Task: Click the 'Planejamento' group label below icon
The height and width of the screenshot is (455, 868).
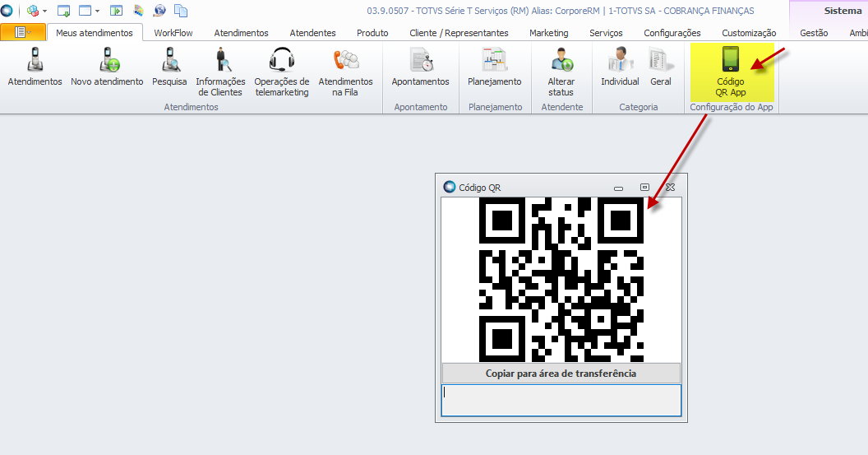Action: coord(495,107)
